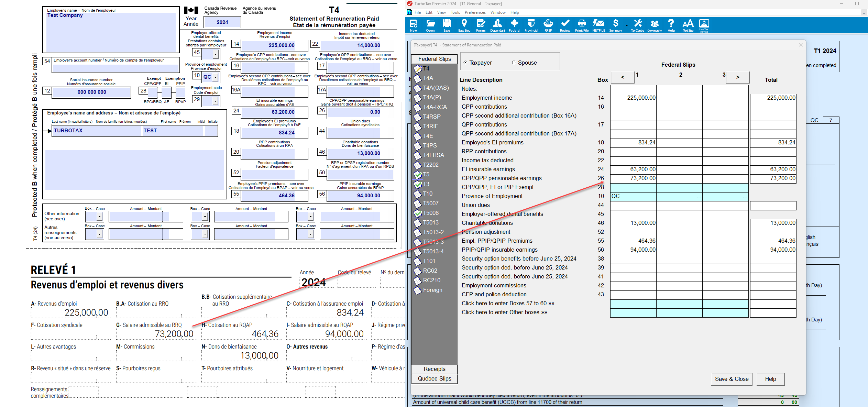
Task: Open the View menu
Action: (441, 12)
